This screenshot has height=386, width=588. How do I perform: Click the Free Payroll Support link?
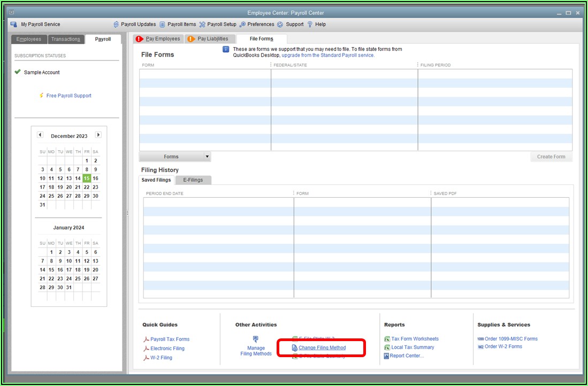pyautogui.click(x=68, y=96)
